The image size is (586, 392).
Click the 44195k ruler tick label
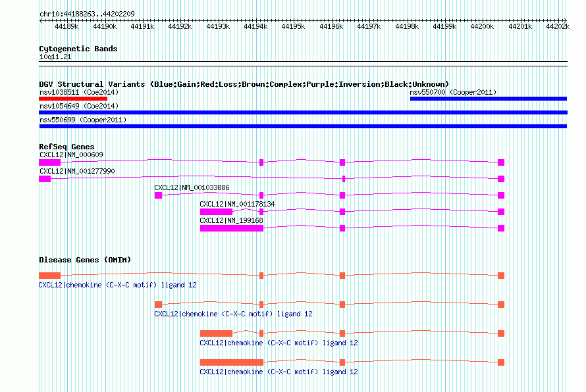(293, 26)
